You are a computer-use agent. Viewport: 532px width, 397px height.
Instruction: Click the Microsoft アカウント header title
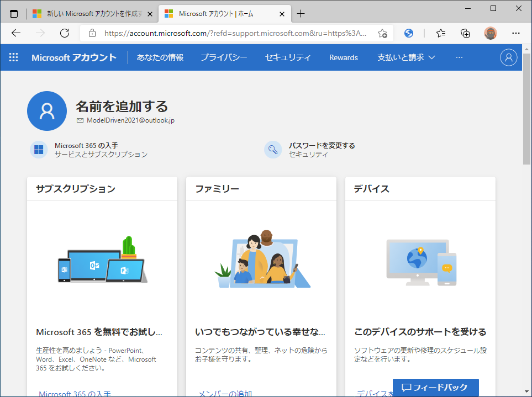coord(74,57)
